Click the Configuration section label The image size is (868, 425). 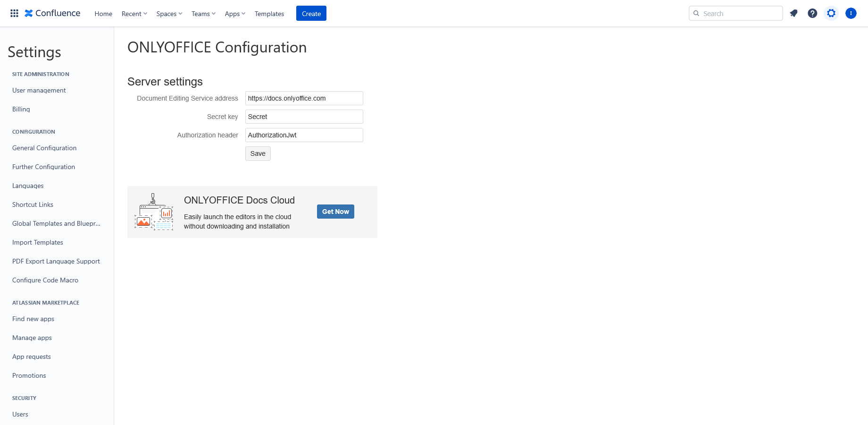click(33, 132)
